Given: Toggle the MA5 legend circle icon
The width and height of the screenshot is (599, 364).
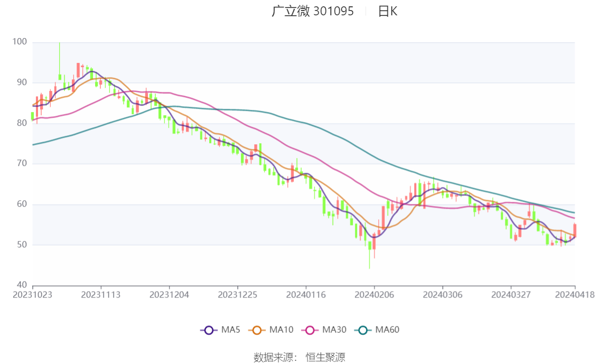Looking at the screenshot, I should [x=209, y=330].
